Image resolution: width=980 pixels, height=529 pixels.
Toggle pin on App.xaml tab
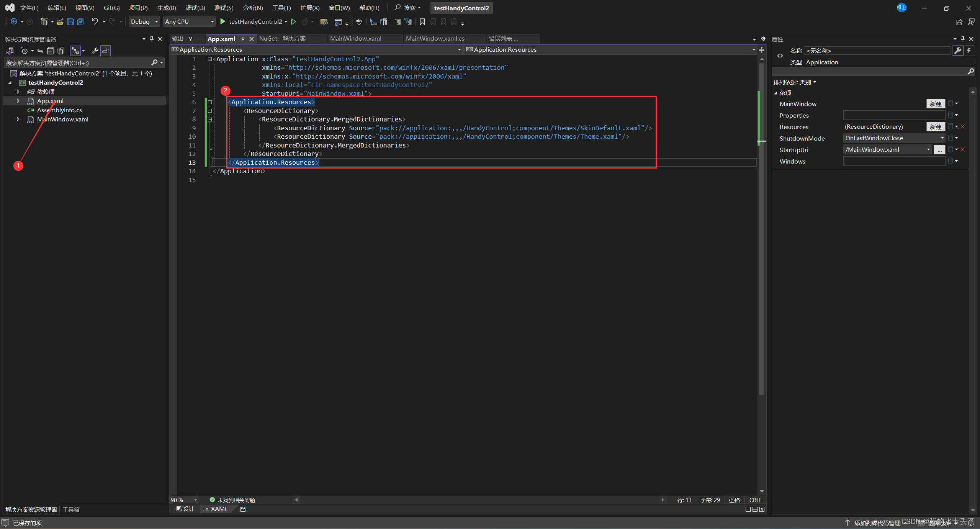(242, 39)
